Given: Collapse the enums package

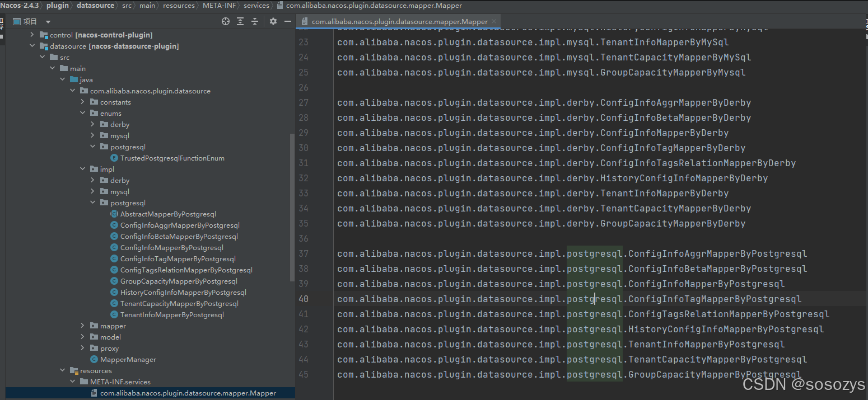Looking at the screenshot, I should tap(82, 113).
